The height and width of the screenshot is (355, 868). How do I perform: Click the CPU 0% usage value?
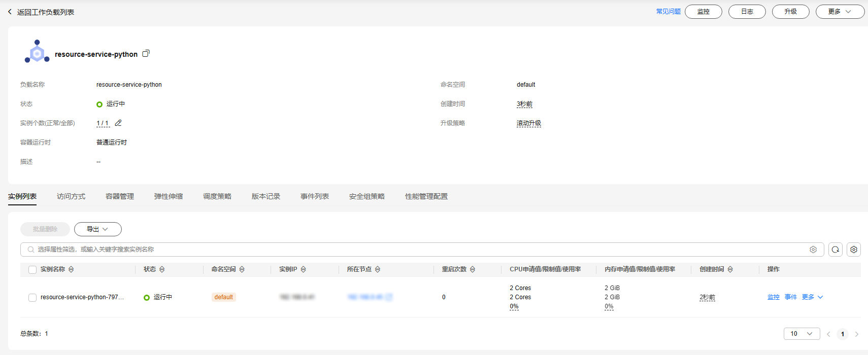tap(514, 306)
